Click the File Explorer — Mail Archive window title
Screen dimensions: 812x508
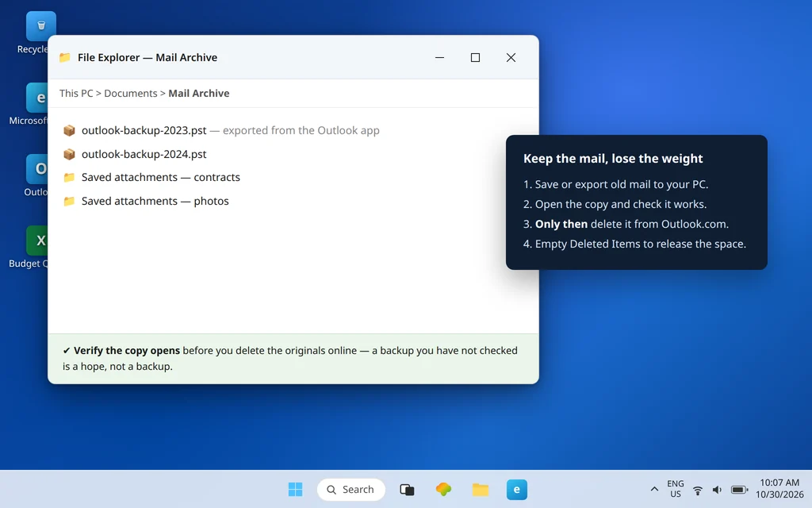click(x=147, y=57)
